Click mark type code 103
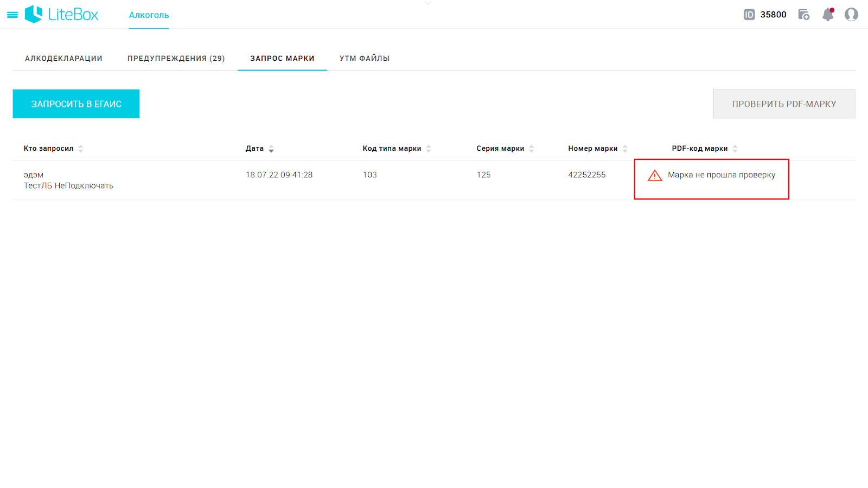Screen dimensions: 868x488 pos(369,175)
